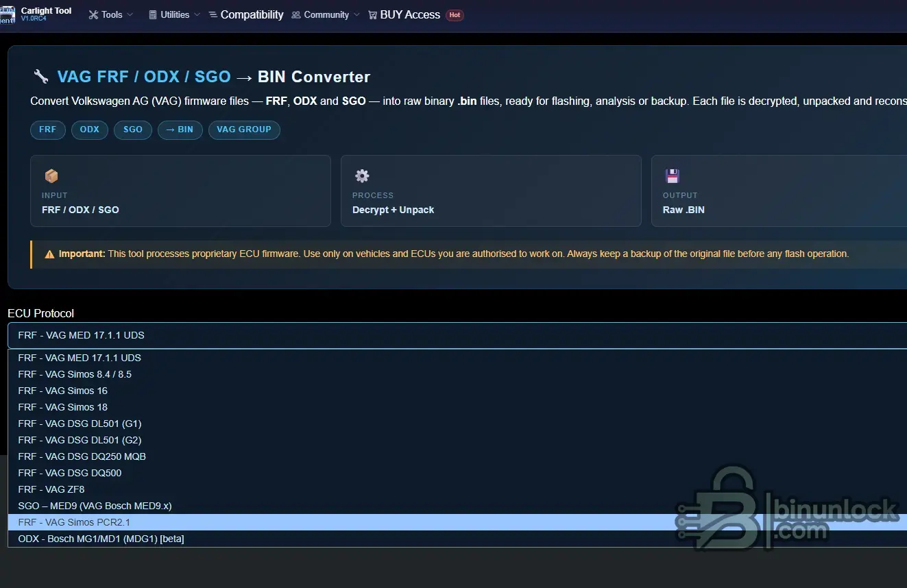Click the PROCESS Decrypt + Unpack card
This screenshot has height=588, width=907.
(x=491, y=191)
